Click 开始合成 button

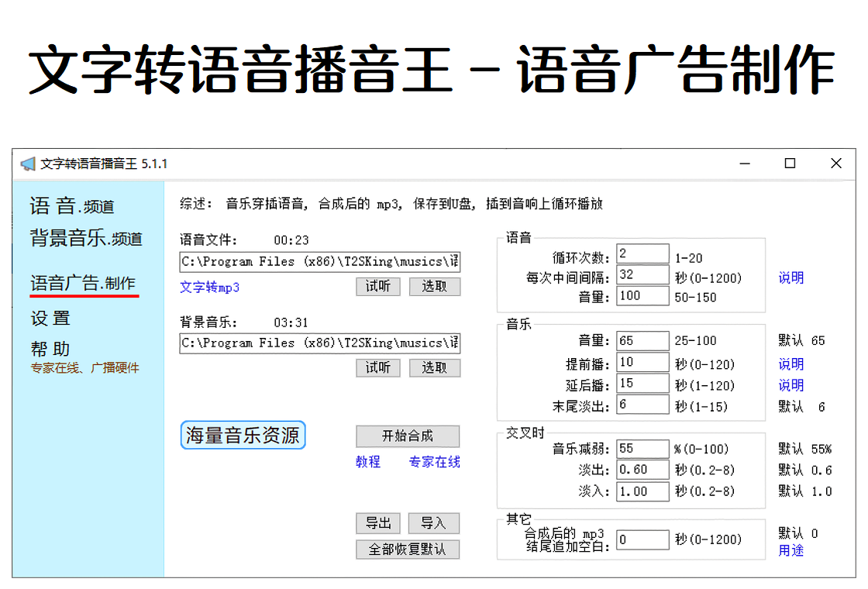point(408,436)
